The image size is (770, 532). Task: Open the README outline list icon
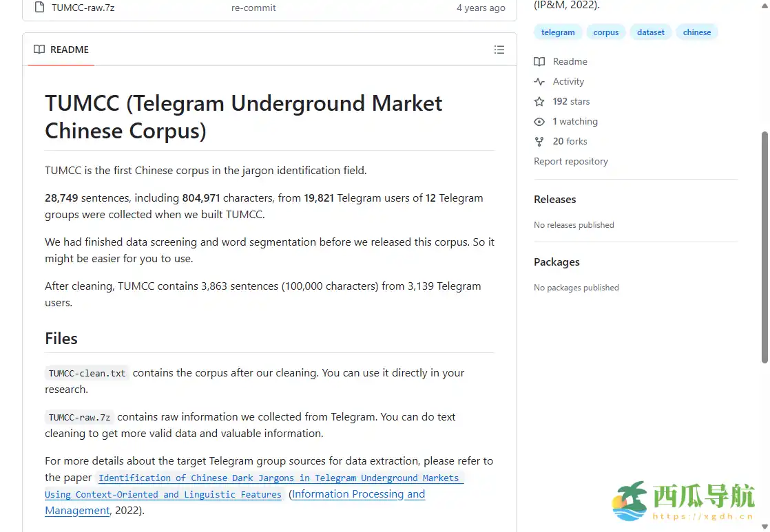point(499,50)
